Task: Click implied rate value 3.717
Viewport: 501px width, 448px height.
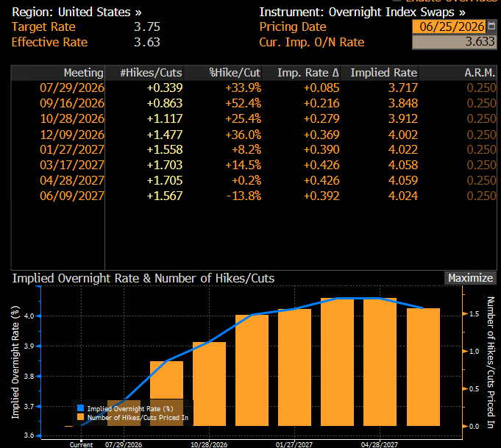Action: (402, 88)
